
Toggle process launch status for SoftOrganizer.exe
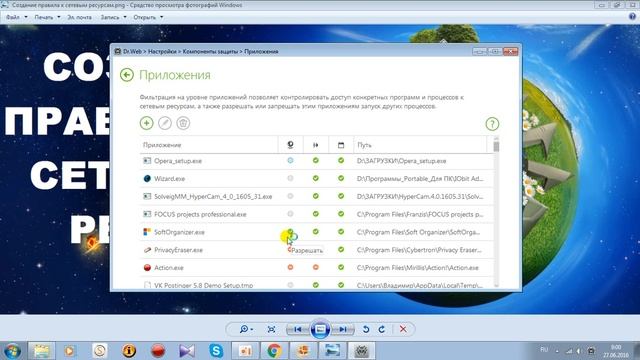pyautogui.click(x=316, y=232)
